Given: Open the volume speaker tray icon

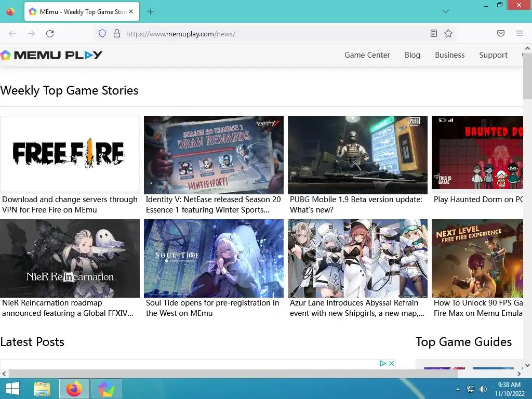Looking at the screenshot, I should pyautogui.click(x=483, y=389).
